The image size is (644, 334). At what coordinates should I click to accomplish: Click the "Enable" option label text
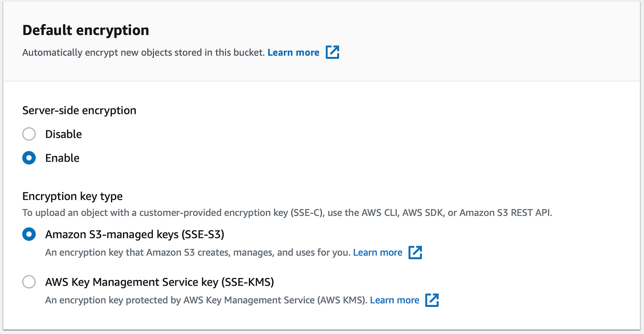62,158
